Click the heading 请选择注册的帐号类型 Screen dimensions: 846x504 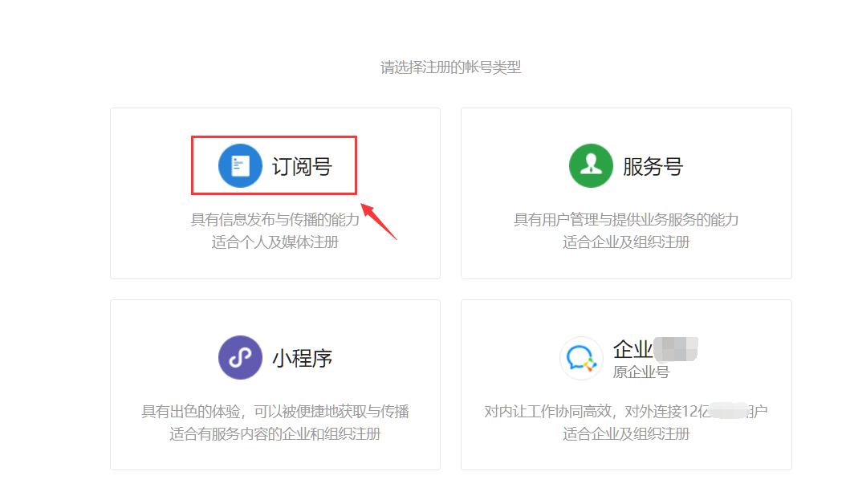point(450,67)
